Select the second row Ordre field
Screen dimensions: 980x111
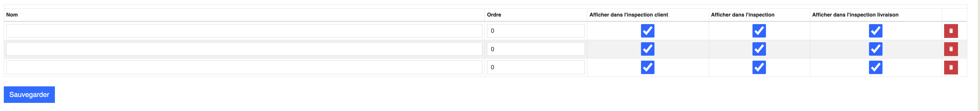pos(536,49)
